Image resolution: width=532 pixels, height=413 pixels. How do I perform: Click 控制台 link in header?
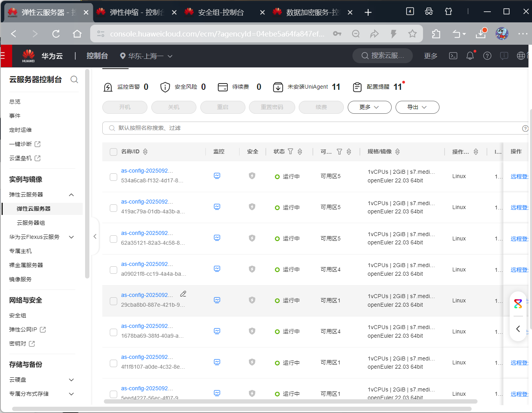pos(97,56)
